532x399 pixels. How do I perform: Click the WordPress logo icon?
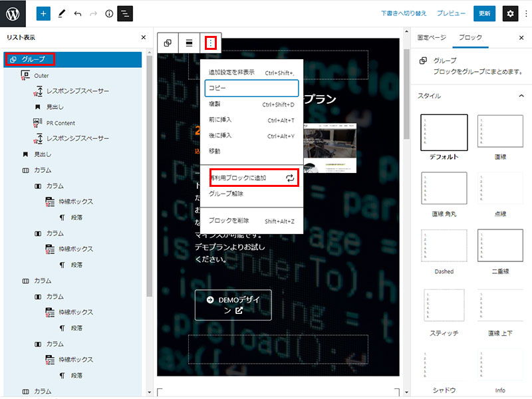pos(13,13)
